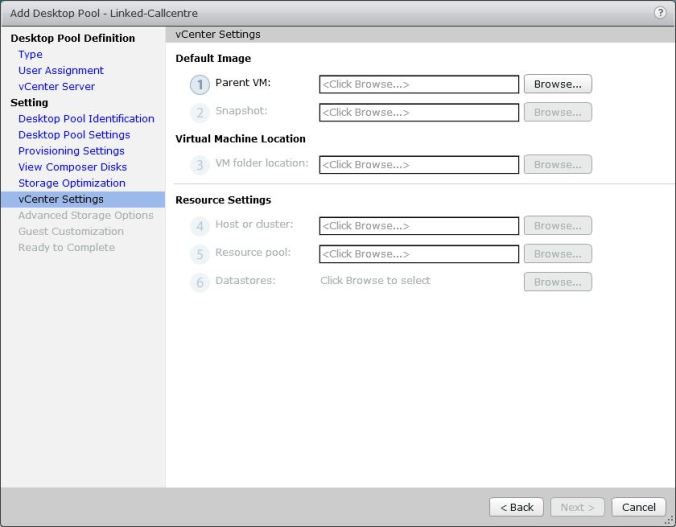Click the step 4 Host or cluster icon
The height and width of the screenshot is (527, 676).
coord(200,226)
